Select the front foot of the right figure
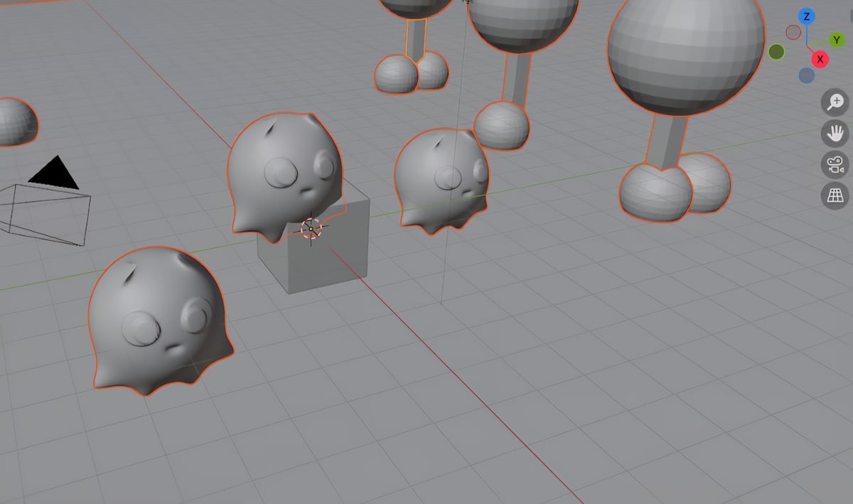 [x=655, y=193]
